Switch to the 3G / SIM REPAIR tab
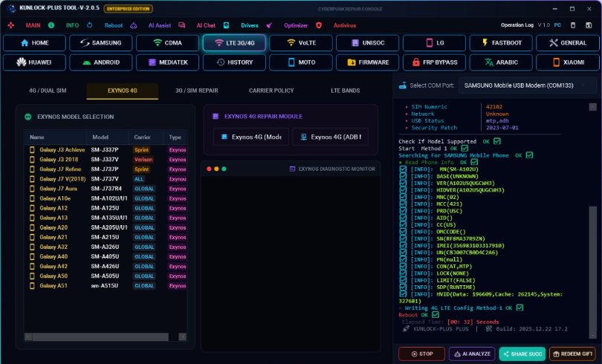The image size is (602, 364). pyautogui.click(x=196, y=91)
